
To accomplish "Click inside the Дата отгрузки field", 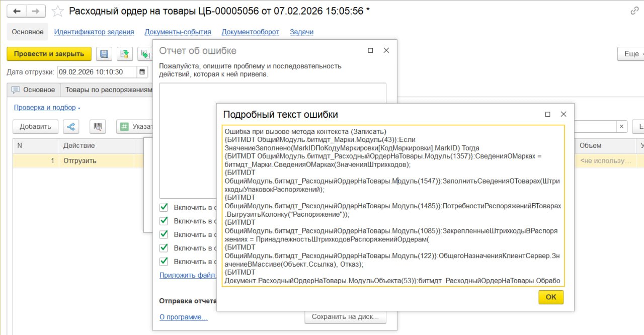I will (96, 72).
